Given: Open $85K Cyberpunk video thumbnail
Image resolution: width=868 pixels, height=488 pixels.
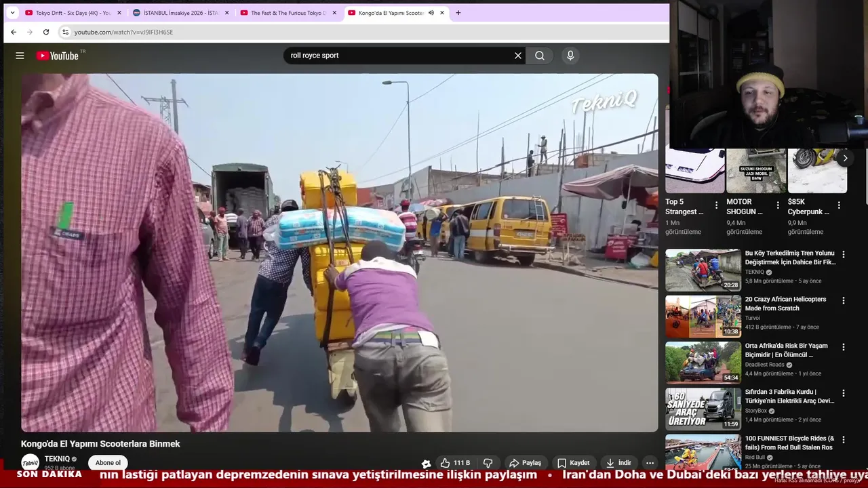Looking at the screenshot, I should [x=817, y=171].
